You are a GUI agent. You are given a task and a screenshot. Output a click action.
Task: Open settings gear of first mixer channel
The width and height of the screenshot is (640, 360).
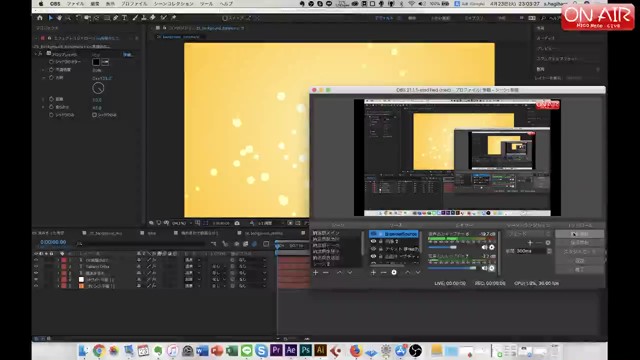pyautogui.click(x=492, y=247)
